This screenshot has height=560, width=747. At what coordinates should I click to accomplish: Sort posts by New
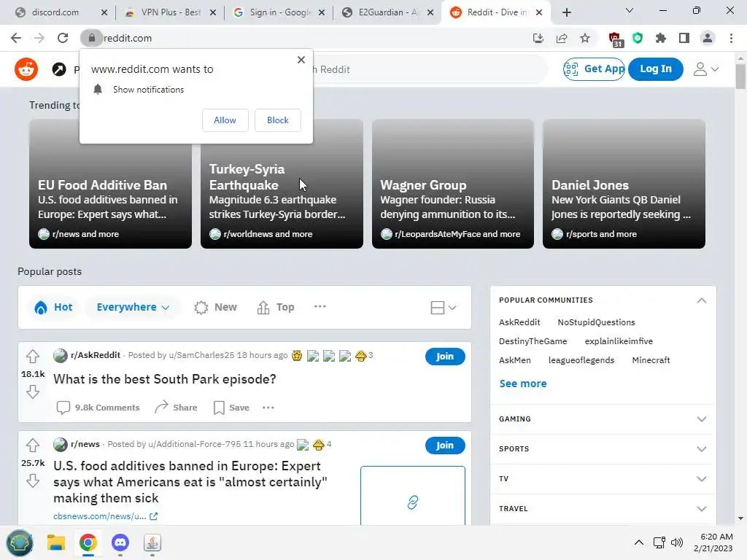[x=215, y=307]
